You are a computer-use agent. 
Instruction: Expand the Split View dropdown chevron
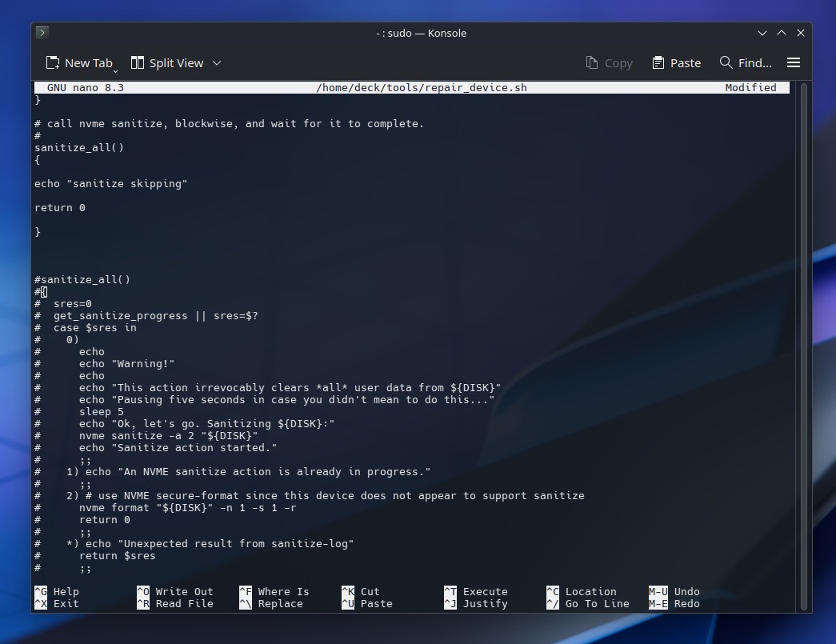(216, 63)
